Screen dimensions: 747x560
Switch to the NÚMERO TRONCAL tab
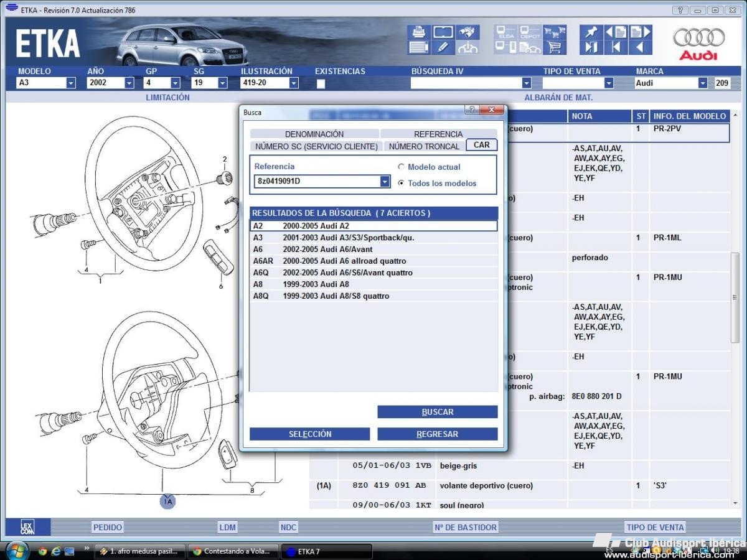tap(424, 146)
